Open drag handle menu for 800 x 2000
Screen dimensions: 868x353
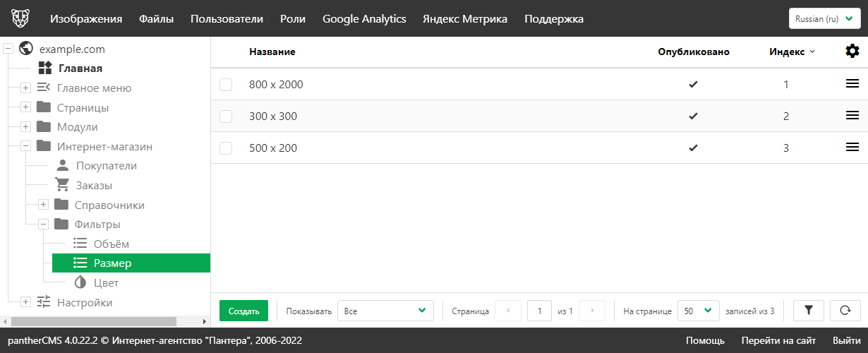tap(852, 84)
